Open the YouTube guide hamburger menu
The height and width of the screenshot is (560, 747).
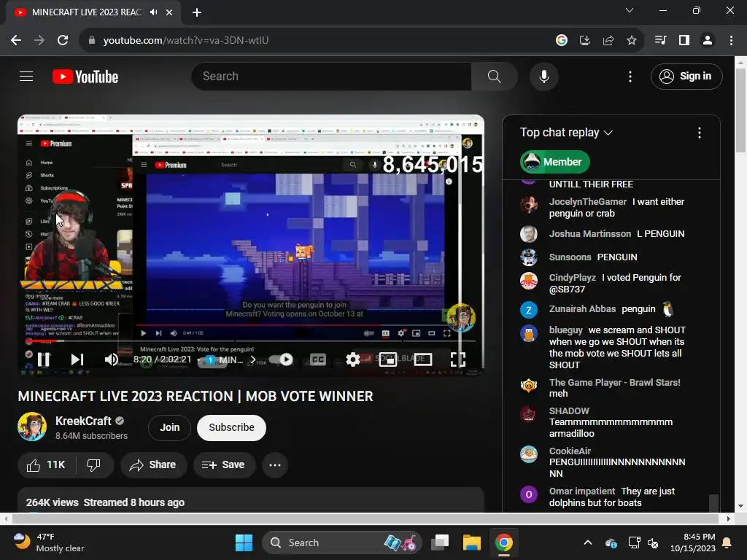(26, 76)
